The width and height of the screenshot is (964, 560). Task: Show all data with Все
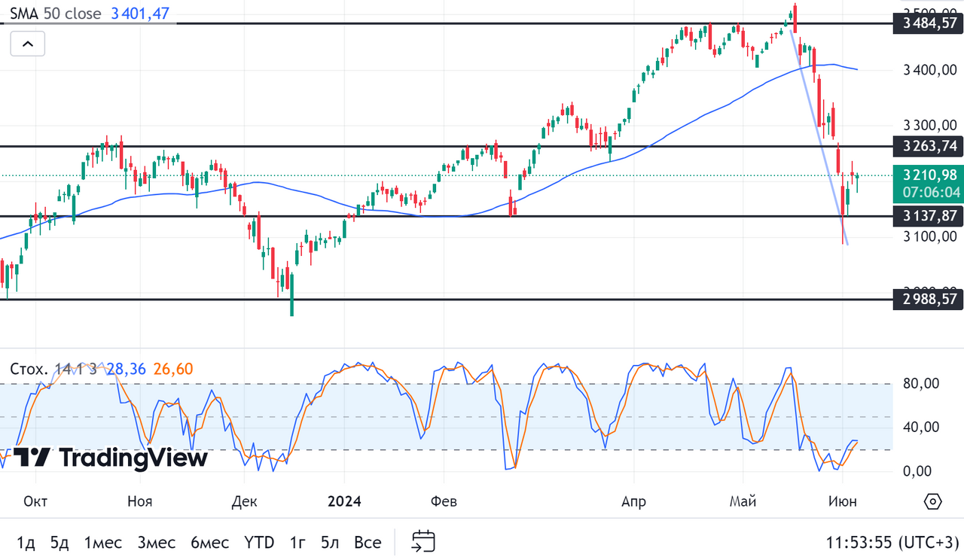tap(368, 542)
